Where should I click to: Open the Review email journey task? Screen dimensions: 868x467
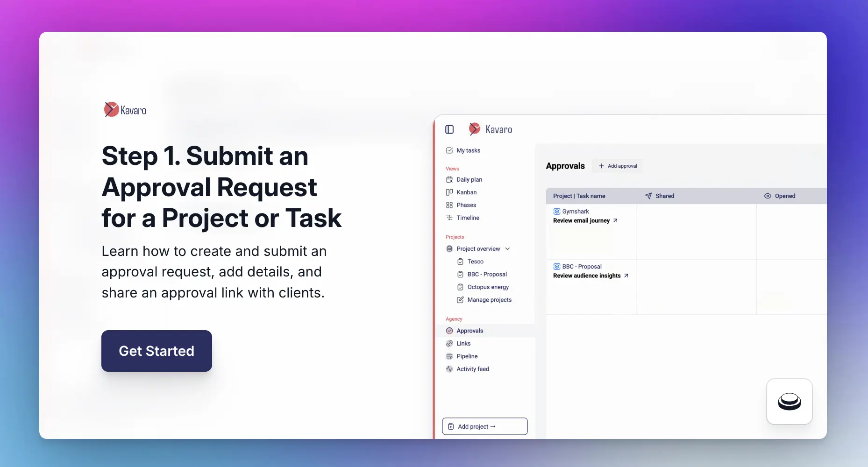click(x=581, y=220)
